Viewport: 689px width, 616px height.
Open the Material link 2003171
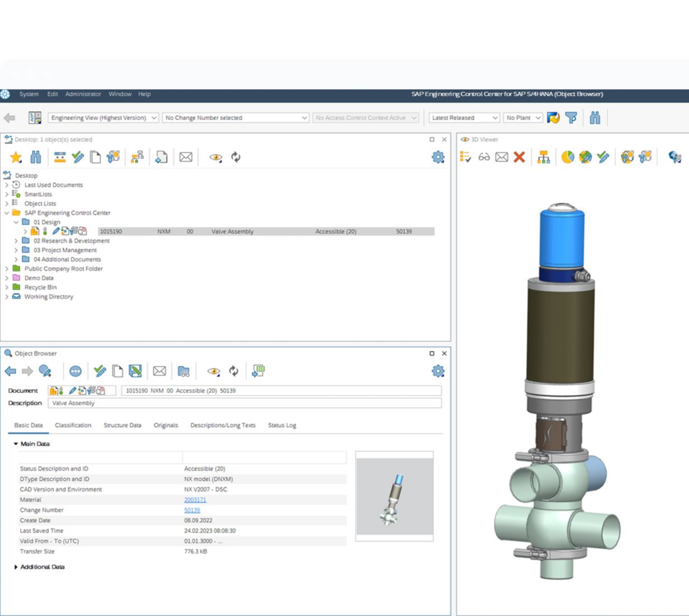point(195,500)
